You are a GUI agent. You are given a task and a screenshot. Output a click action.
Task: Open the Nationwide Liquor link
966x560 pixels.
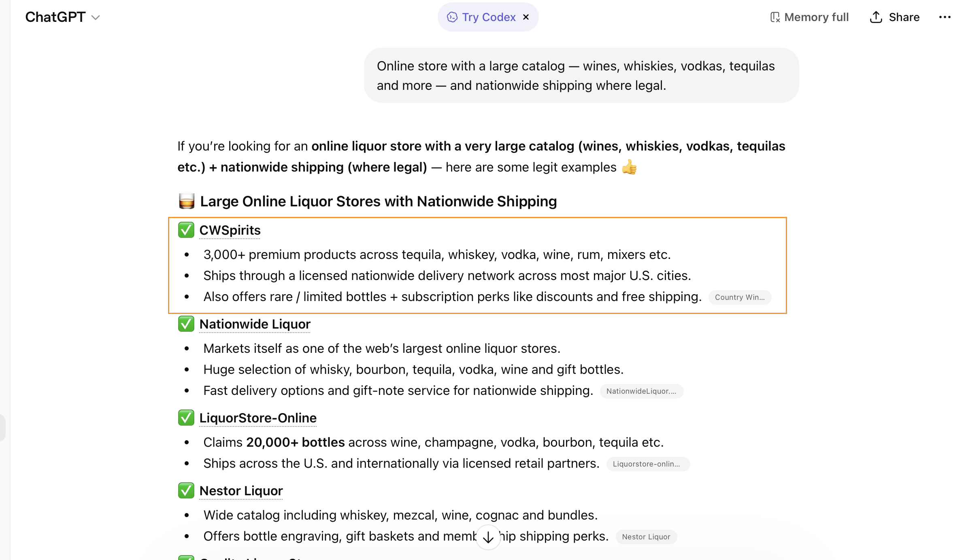pos(255,324)
